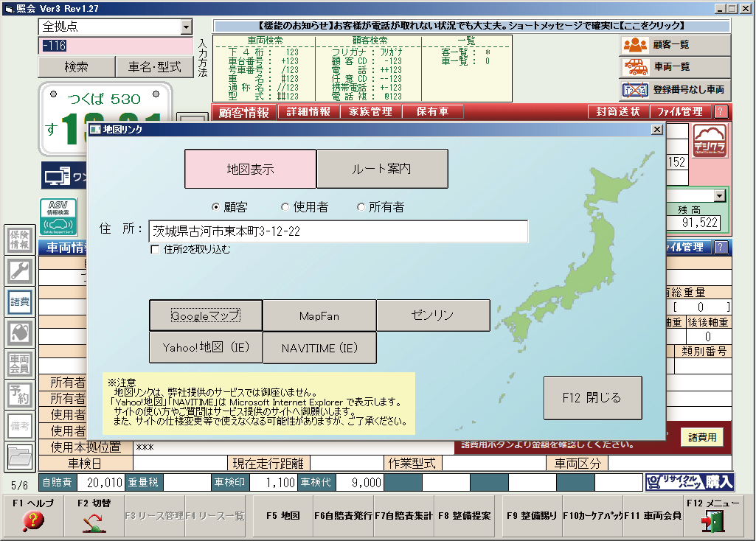
Task: Click the 検索 button
Action: (x=77, y=67)
